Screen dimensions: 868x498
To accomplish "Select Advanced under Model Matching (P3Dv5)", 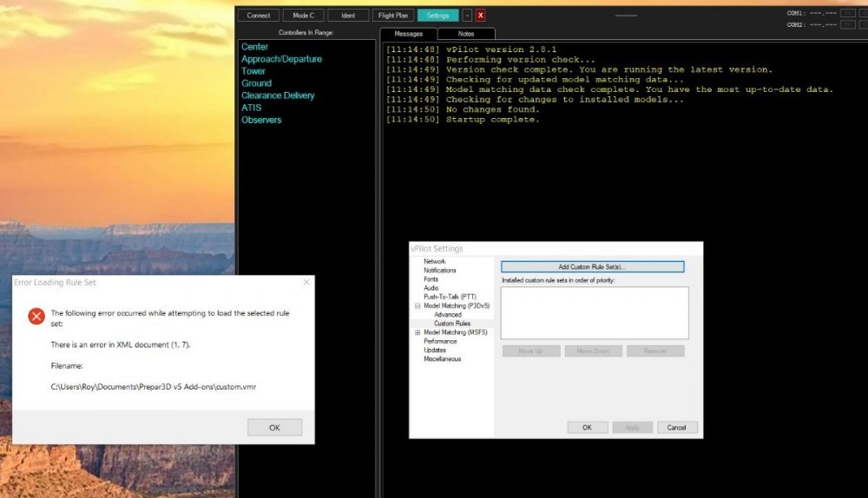I will 447,314.
